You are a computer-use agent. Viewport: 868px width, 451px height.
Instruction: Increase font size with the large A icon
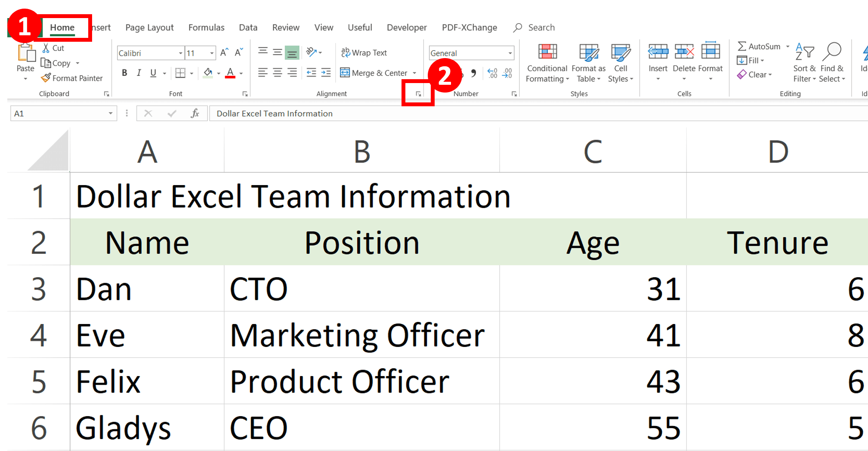click(224, 53)
